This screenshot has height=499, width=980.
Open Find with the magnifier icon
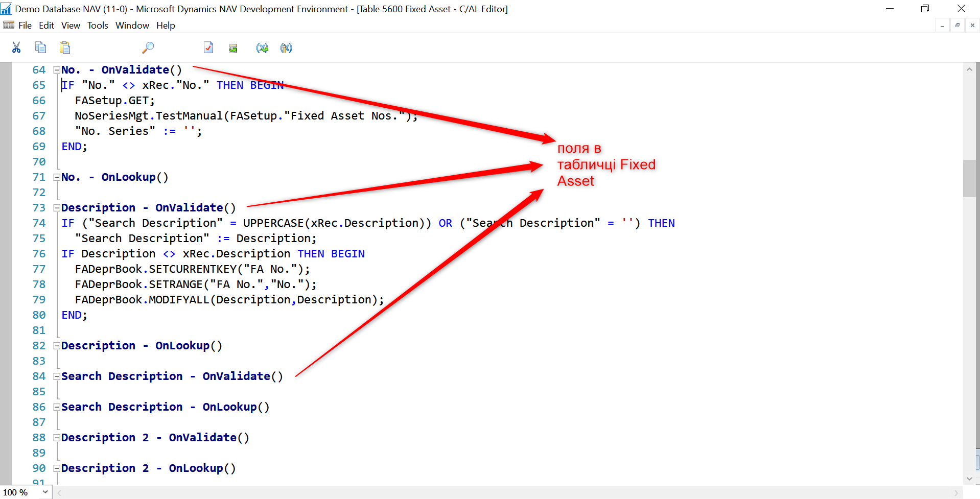pos(148,48)
